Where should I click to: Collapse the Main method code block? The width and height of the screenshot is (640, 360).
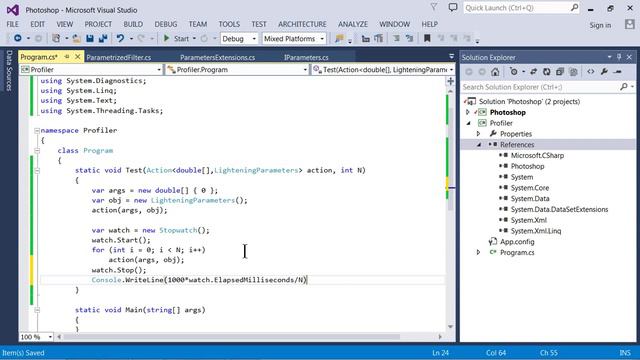tap(37, 310)
